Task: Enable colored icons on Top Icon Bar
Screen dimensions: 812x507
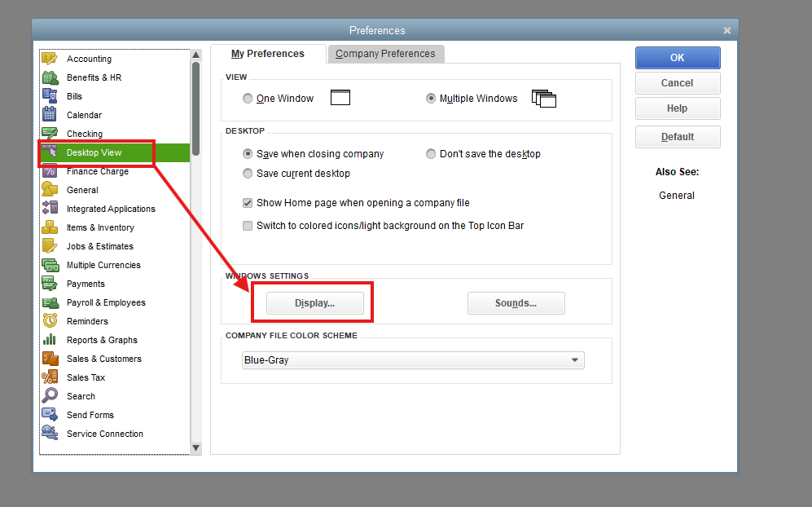Action: pyautogui.click(x=248, y=226)
